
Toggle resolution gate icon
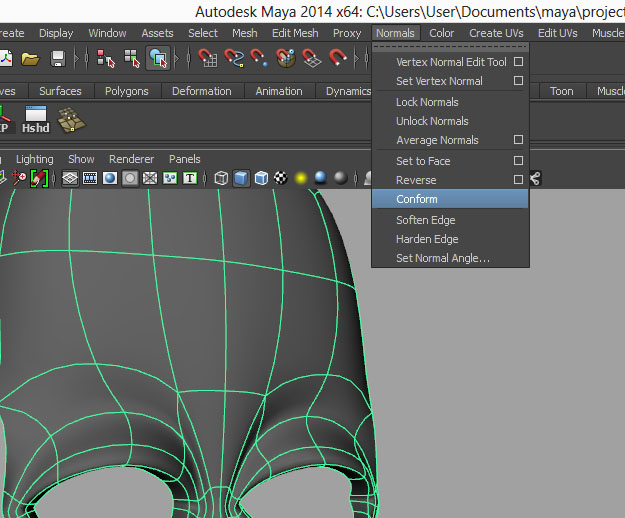tap(110, 178)
